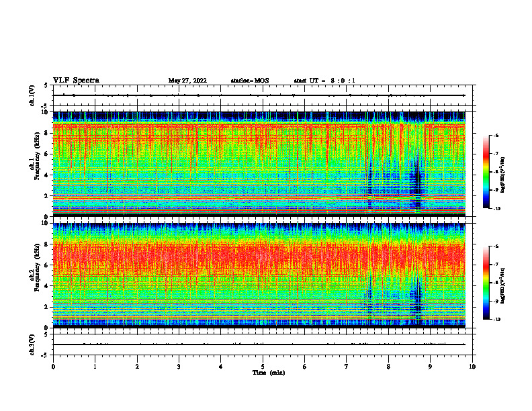The image size is (532, 411).
Task: Click the ch.2 spectrogram panel
Action: coord(259,275)
